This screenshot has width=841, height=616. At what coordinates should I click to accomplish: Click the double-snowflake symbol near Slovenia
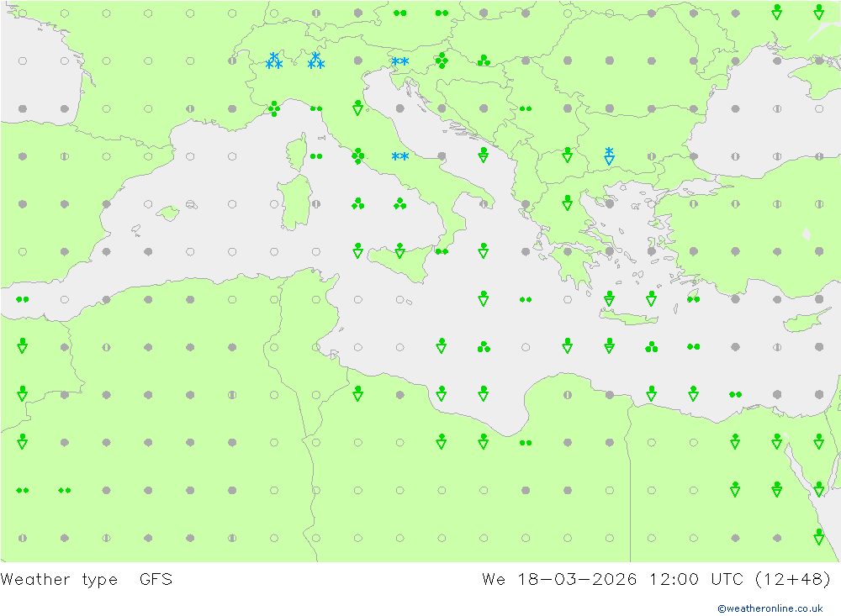pos(399,61)
